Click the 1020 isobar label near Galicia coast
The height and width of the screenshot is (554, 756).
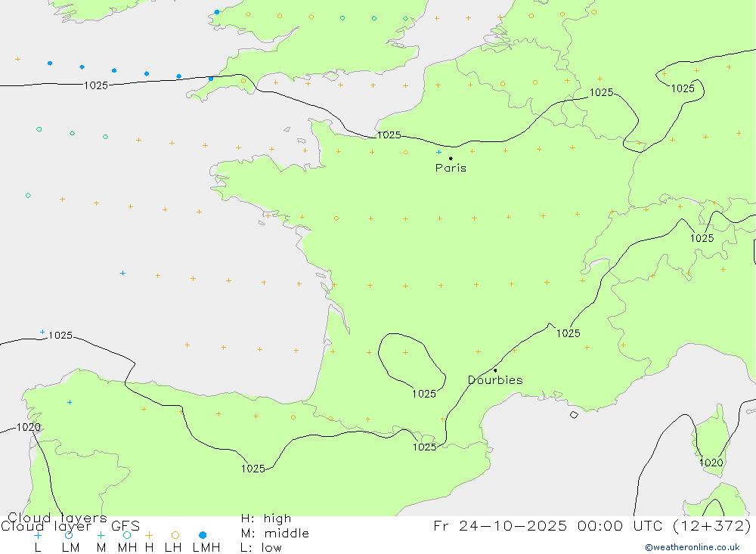tap(29, 427)
